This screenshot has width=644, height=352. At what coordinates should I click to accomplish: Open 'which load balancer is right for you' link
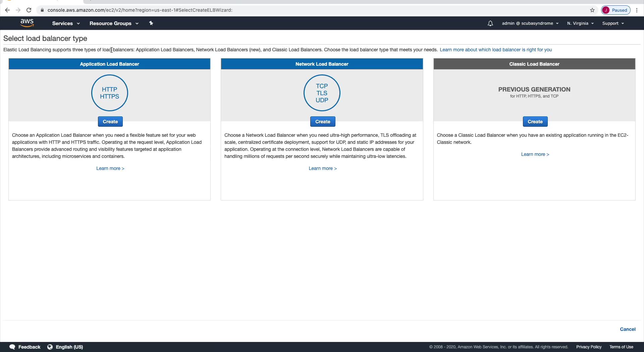point(496,50)
